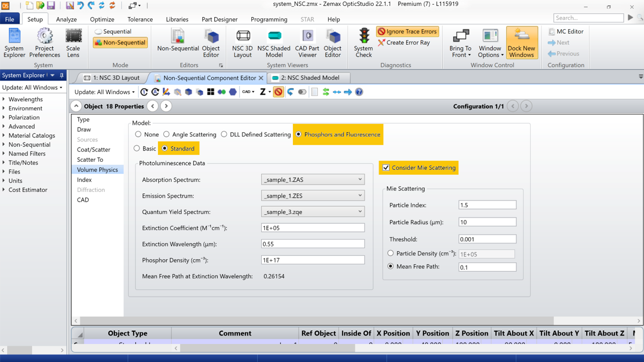Select Mean Free Path radio option
Image resolution: width=644 pixels, height=362 pixels.
tap(391, 266)
